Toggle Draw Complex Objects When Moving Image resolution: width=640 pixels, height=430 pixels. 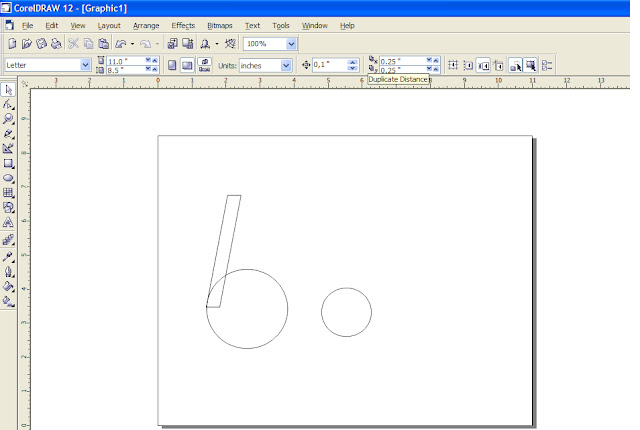(x=516, y=65)
